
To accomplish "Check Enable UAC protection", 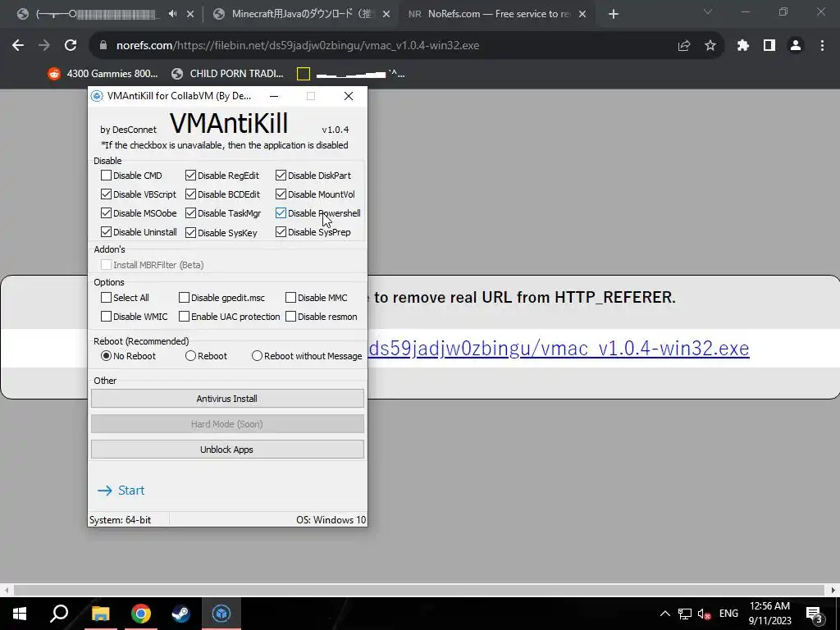I will pos(185,316).
